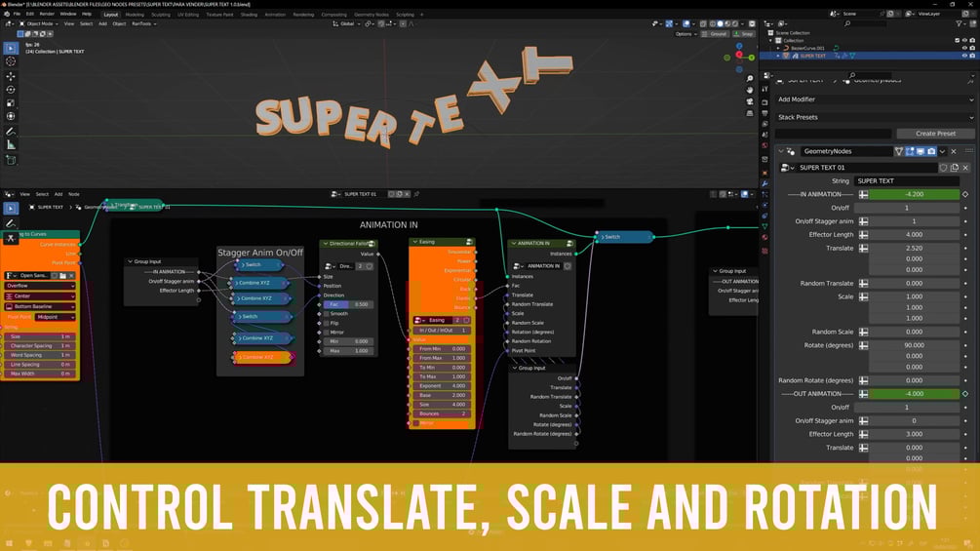
Task: Tick the Mirror checkbox in Directional Falloff node
Action: point(327,333)
